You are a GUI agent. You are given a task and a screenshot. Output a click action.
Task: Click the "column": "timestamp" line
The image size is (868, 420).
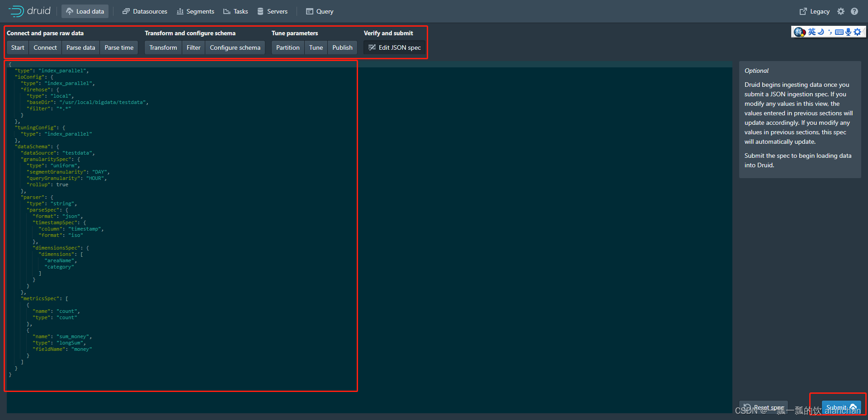(71, 229)
